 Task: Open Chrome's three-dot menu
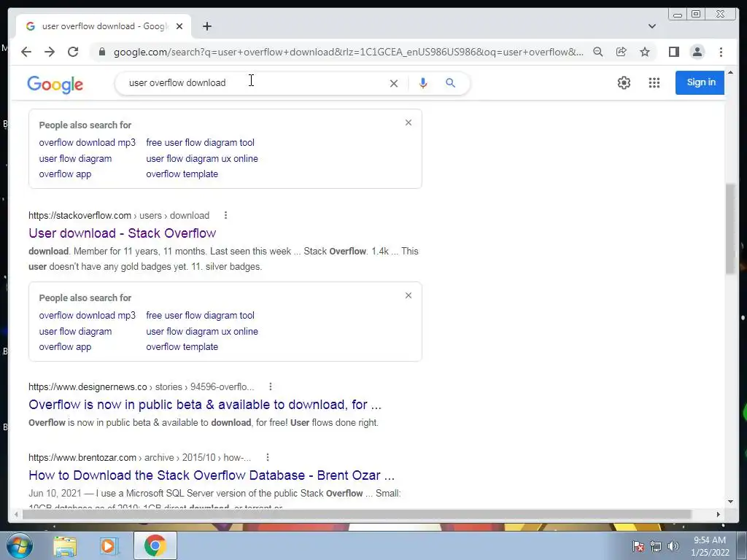[x=721, y=52]
